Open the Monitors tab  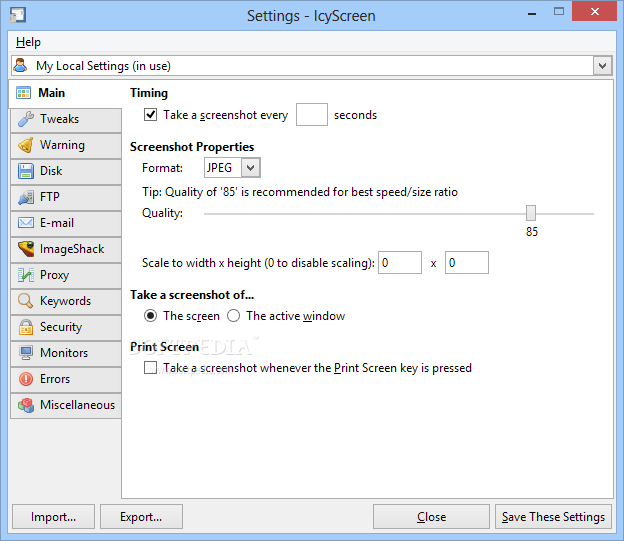pos(66,353)
